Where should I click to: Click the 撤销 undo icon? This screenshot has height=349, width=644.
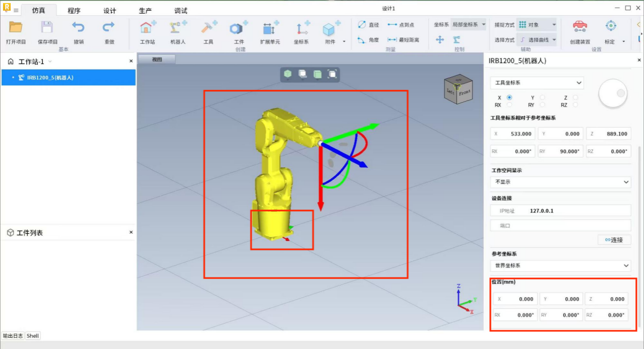click(x=78, y=28)
